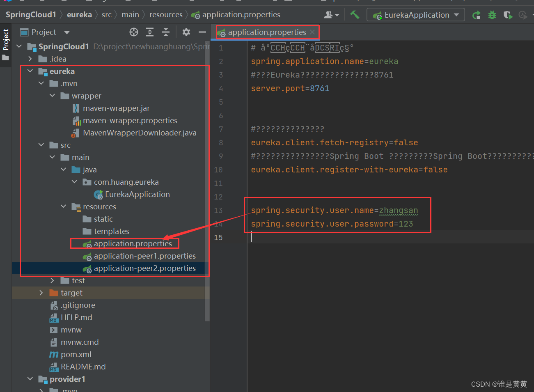The width and height of the screenshot is (534, 392).
Task: Run EurekaApplication with the rerun icon
Action: 476,15
